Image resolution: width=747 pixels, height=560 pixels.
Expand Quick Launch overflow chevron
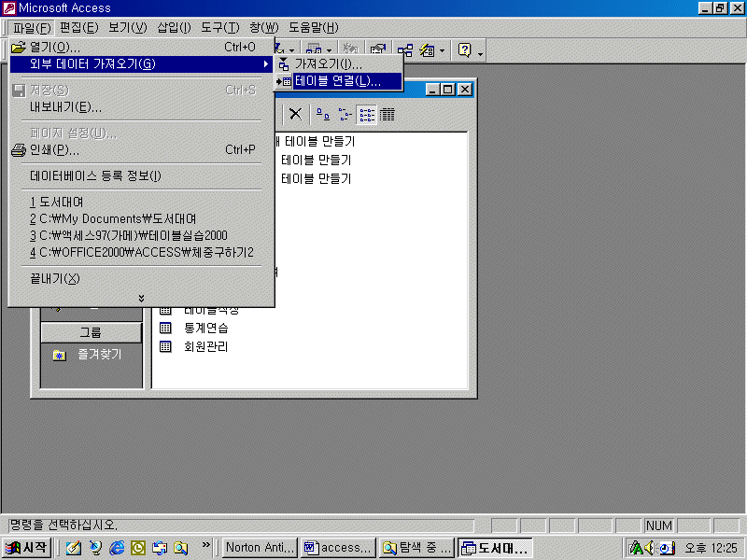pos(205,545)
